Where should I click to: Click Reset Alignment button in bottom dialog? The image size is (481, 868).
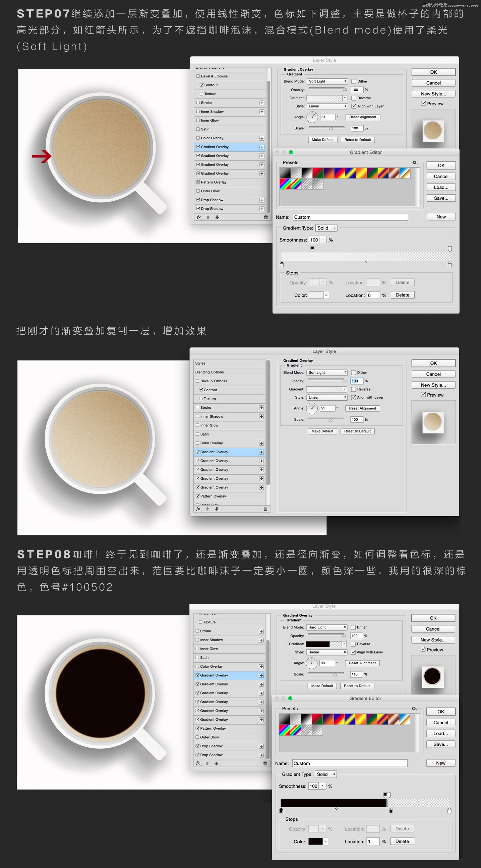pos(362,663)
